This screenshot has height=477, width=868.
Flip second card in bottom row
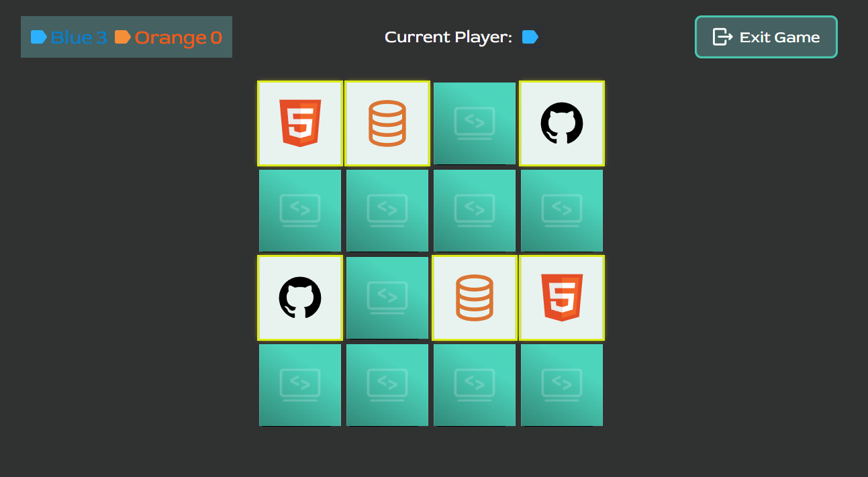coord(387,385)
